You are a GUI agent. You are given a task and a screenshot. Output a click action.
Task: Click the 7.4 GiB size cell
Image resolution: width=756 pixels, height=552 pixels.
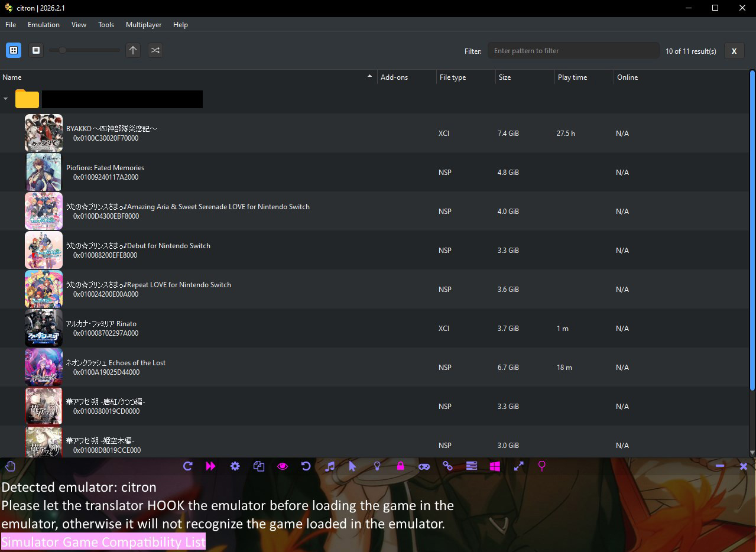508,134
